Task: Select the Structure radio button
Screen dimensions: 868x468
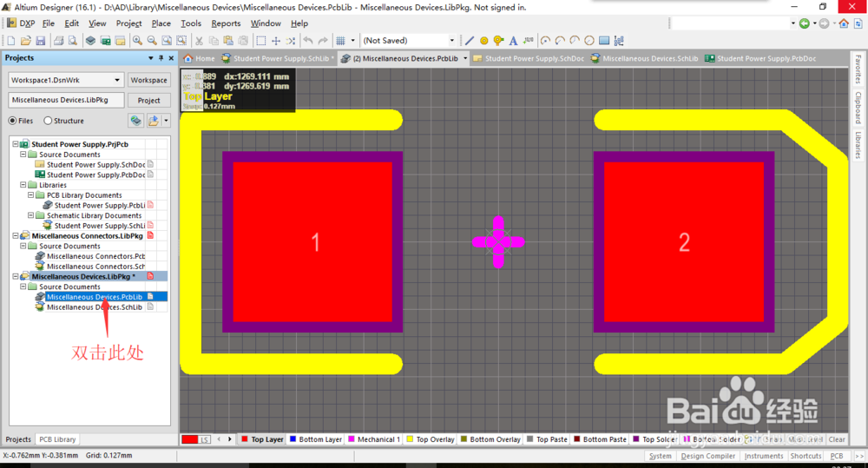Action: point(48,121)
